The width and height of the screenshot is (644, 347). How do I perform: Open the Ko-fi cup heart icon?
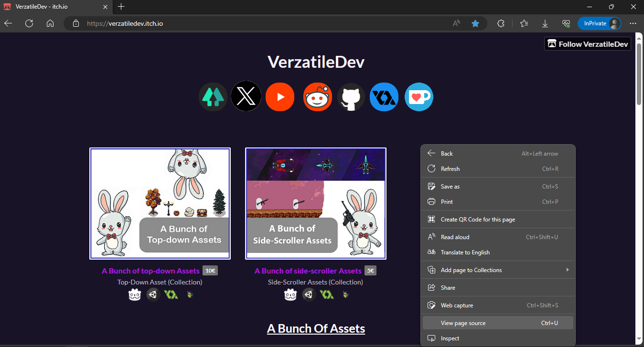click(419, 97)
